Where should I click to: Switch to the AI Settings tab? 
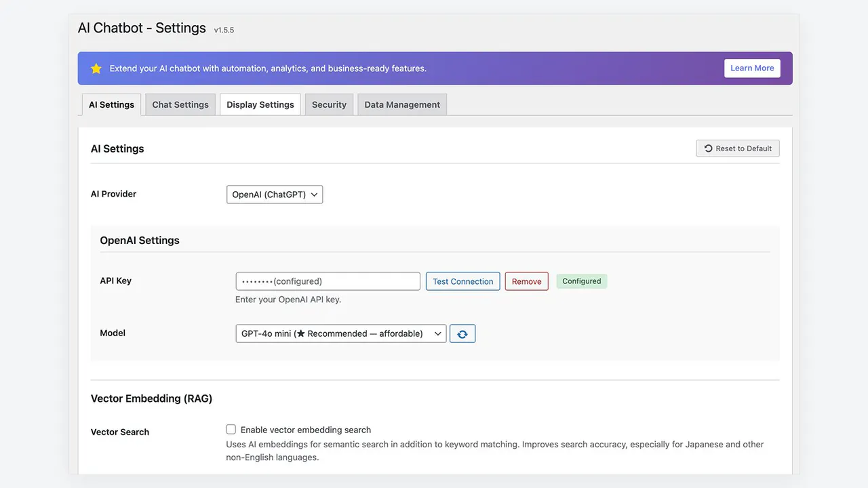(111, 104)
